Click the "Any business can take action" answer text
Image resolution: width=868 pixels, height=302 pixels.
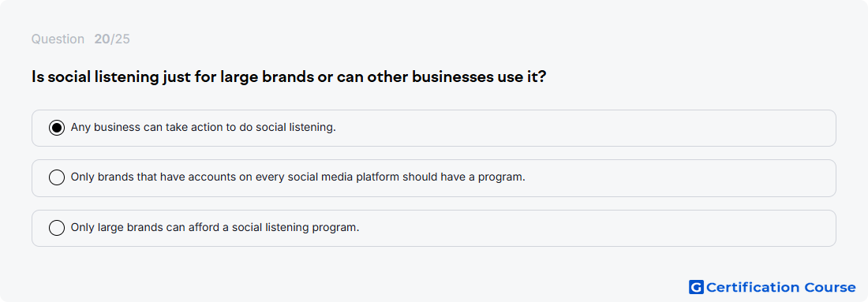coord(203,127)
